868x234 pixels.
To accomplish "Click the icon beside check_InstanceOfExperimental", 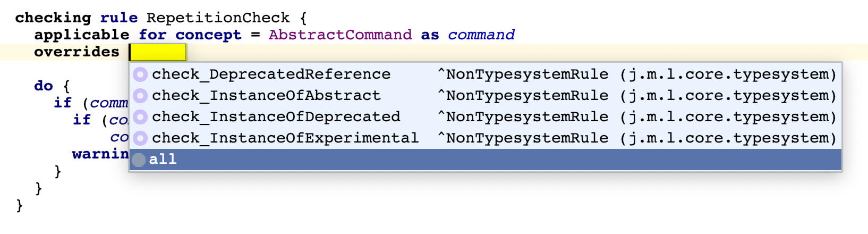I will (x=140, y=138).
